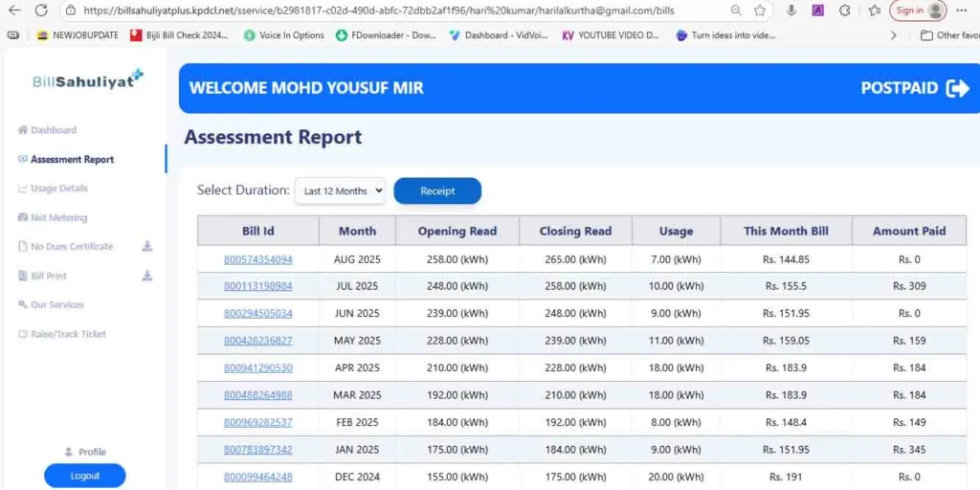
Task: Click the POSTPAID logout arrow icon
Action: 957,88
